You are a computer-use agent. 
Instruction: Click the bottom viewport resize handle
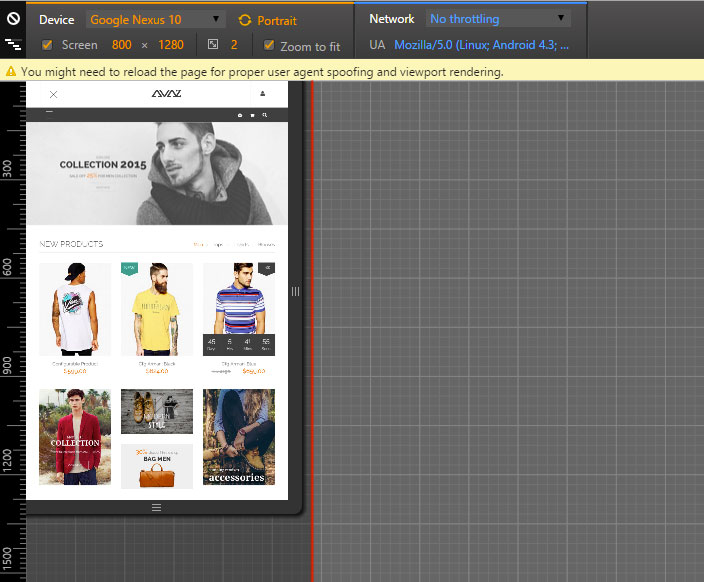156,508
